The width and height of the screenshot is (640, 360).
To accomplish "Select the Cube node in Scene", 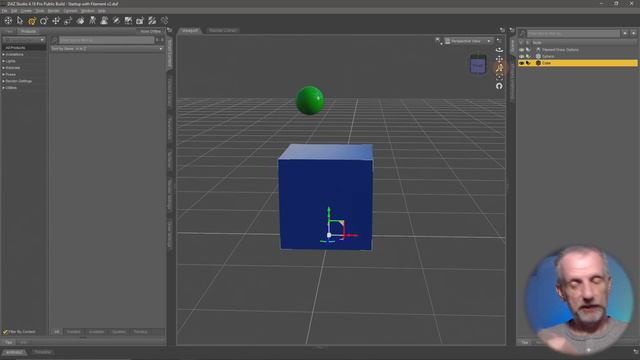I will [546, 63].
